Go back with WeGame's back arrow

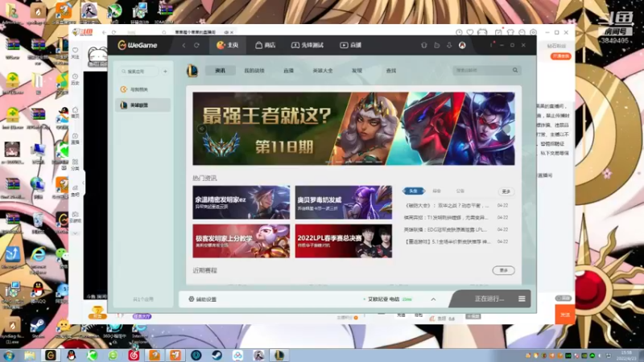pos(184,45)
